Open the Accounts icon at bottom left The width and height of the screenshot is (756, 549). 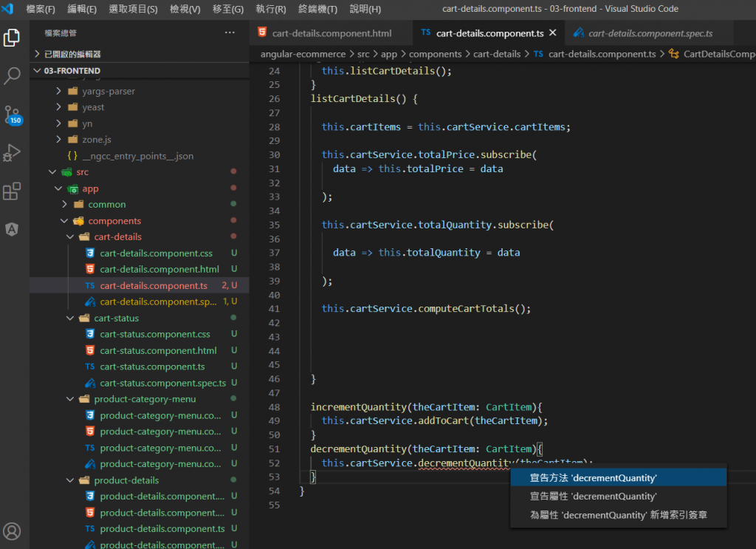pos(12,531)
